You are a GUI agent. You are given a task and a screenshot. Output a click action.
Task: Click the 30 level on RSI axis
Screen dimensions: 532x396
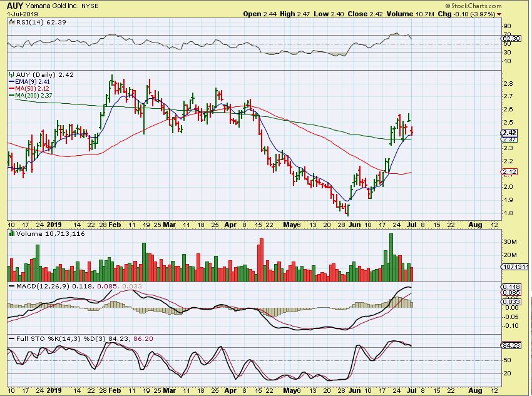click(507, 52)
